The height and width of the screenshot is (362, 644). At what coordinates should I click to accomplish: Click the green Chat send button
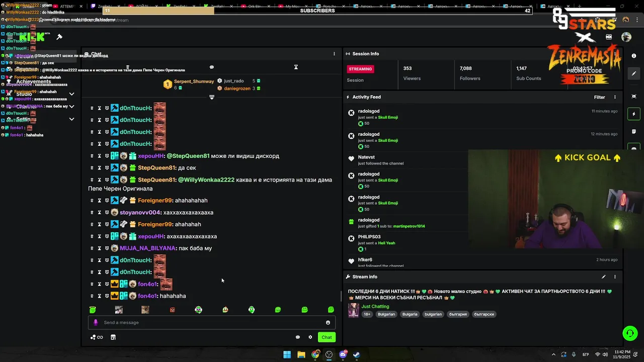pyautogui.click(x=327, y=337)
